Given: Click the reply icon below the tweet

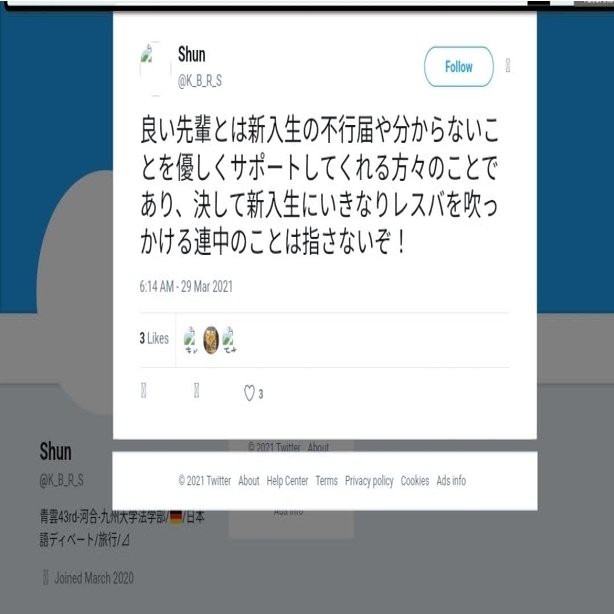Looking at the screenshot, I should pyautogui.click(x=143, y=391).
